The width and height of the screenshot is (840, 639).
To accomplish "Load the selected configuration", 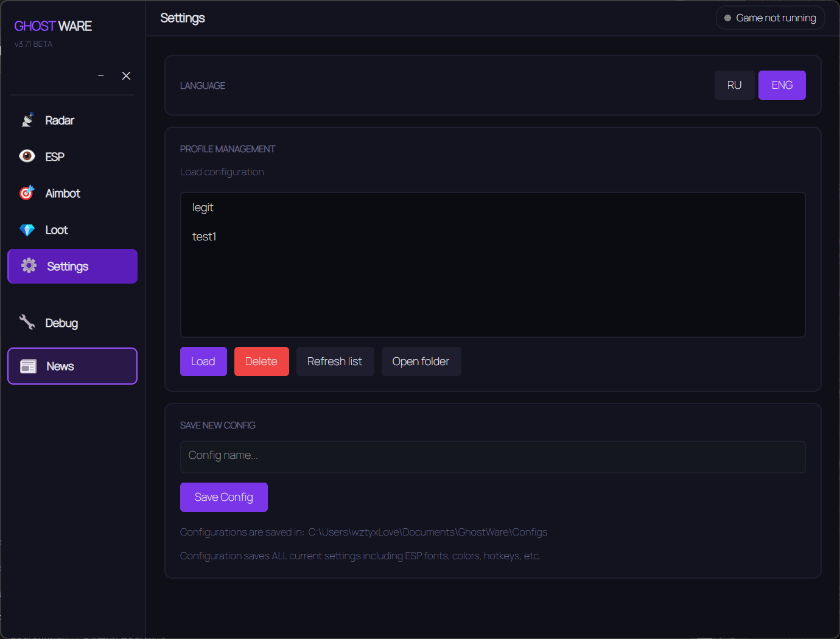I will [203, 361].
